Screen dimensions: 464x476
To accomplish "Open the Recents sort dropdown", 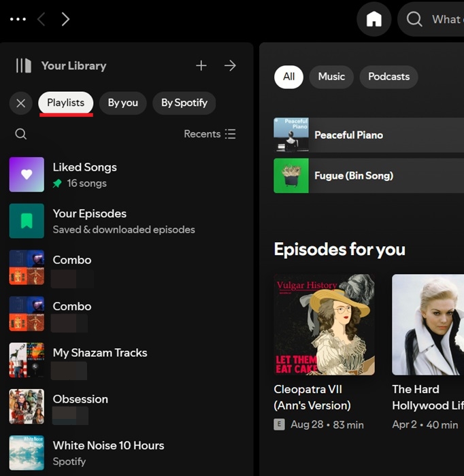I will click(x=210, y=134).
